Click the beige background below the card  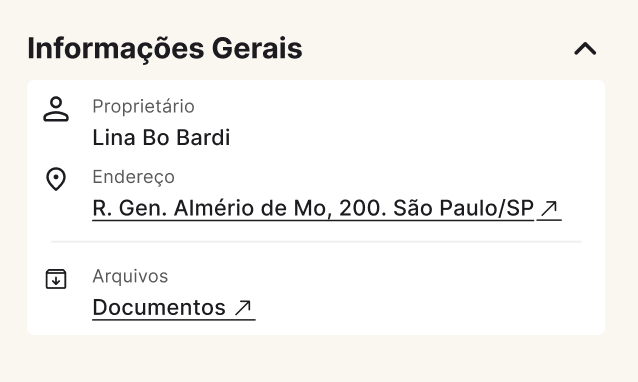[319, 360]
